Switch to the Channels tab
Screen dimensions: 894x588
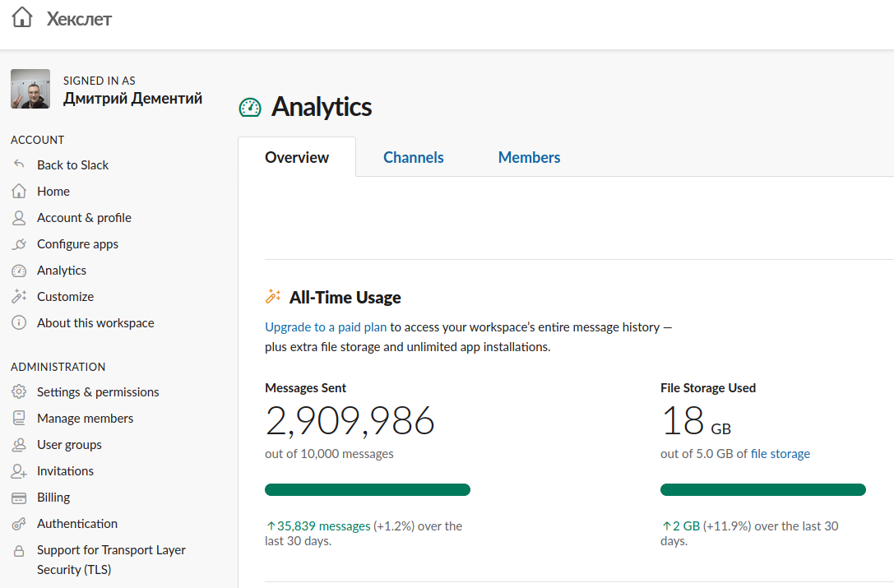(x=414, y=157)
